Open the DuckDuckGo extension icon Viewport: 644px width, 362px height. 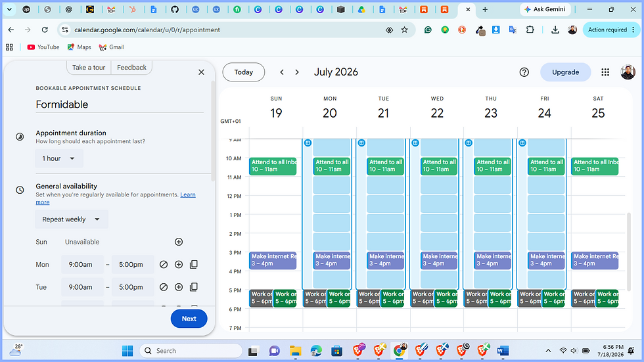pyautogui.click(x=462, y=30)
